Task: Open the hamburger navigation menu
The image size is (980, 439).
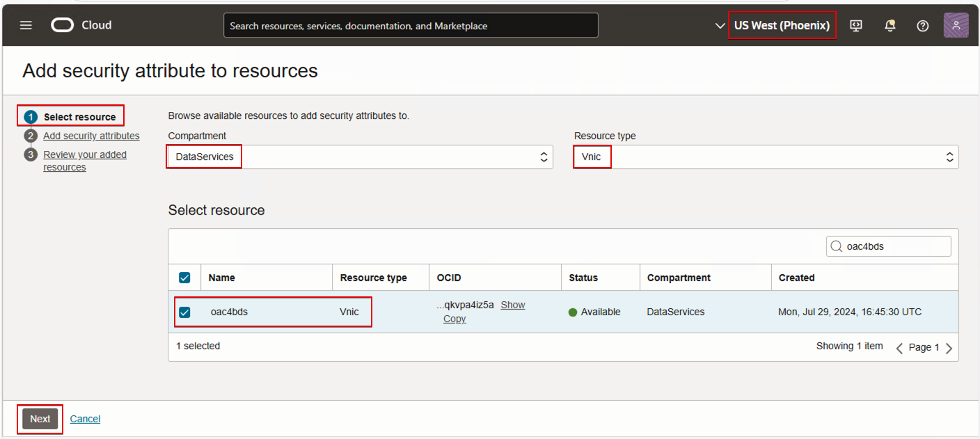Action: point(26,25)
